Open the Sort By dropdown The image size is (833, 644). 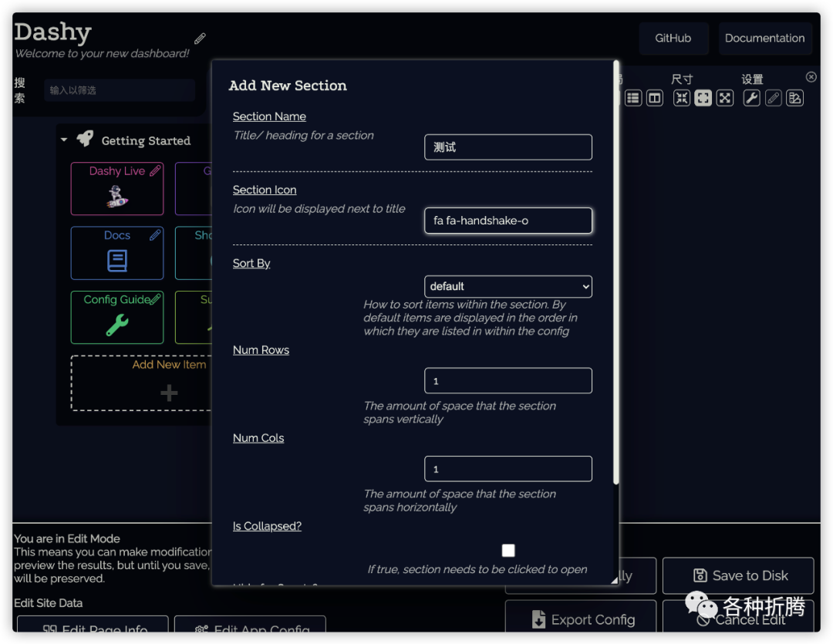click(x=508, y=286)
